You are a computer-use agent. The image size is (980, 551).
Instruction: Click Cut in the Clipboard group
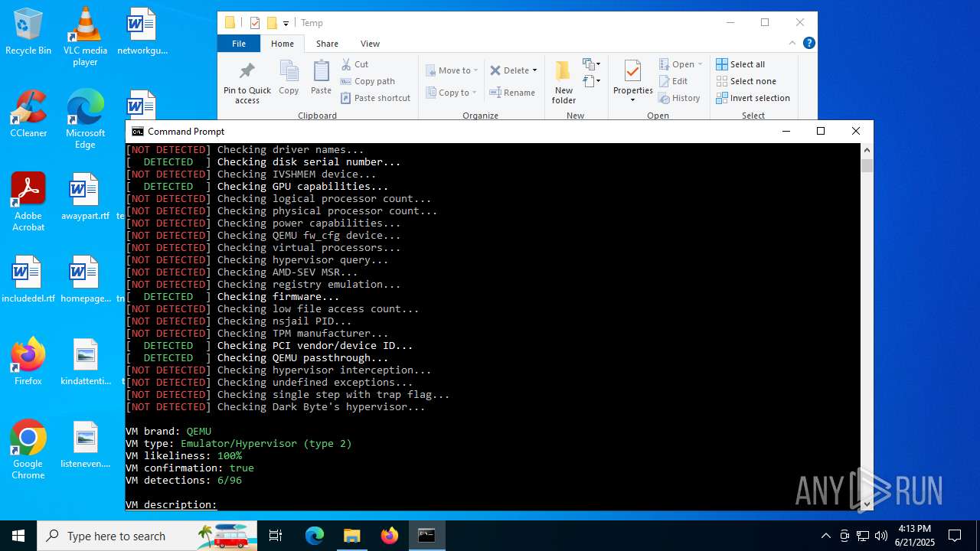pos(355,64)
